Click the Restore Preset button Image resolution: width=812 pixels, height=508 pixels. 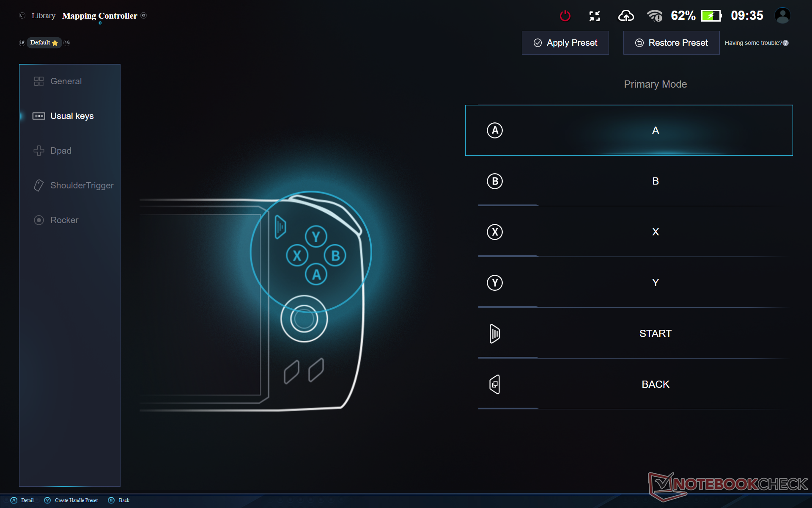[672, 43]
